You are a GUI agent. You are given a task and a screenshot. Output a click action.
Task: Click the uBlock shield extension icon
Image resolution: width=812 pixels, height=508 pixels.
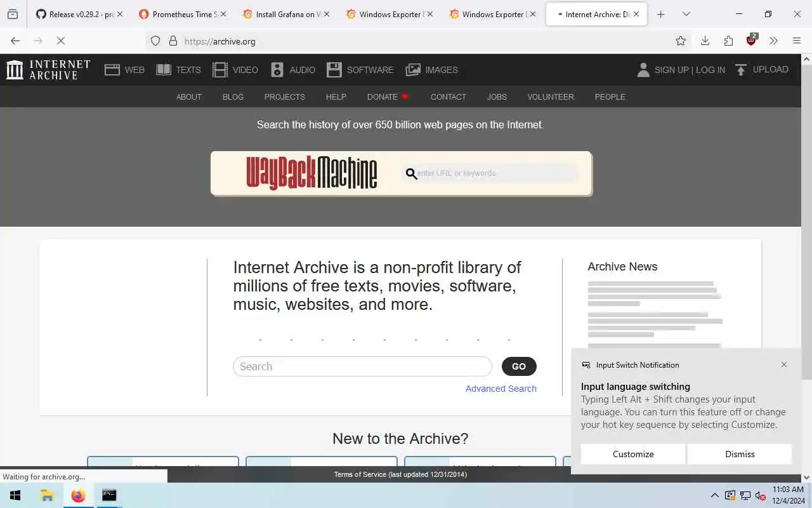pos(752,40)
